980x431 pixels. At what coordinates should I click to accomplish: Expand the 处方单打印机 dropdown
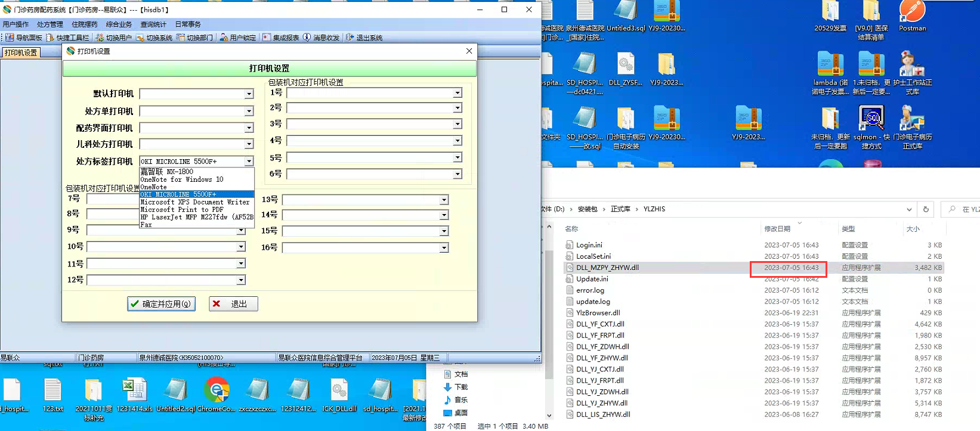(x=249, y=111)
